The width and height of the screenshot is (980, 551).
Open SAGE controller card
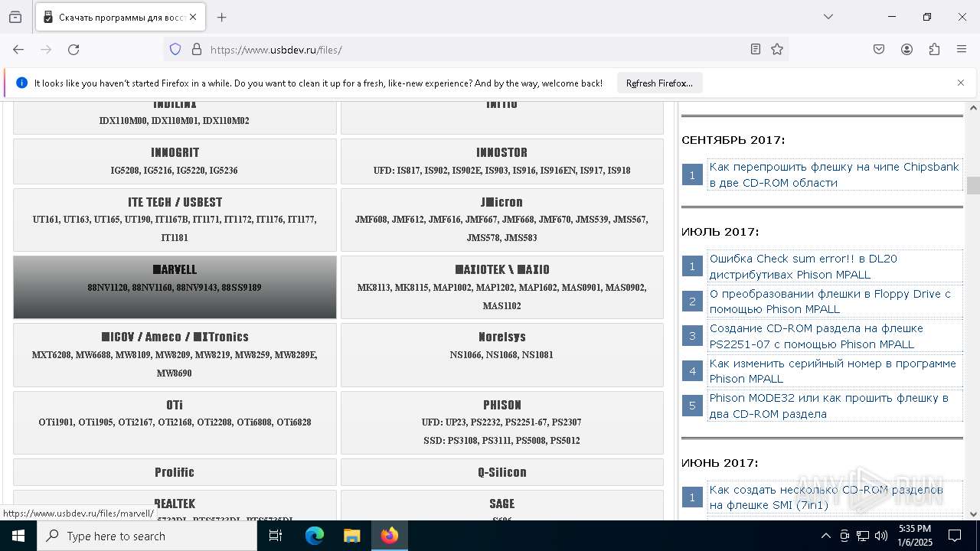coord(502,506)
